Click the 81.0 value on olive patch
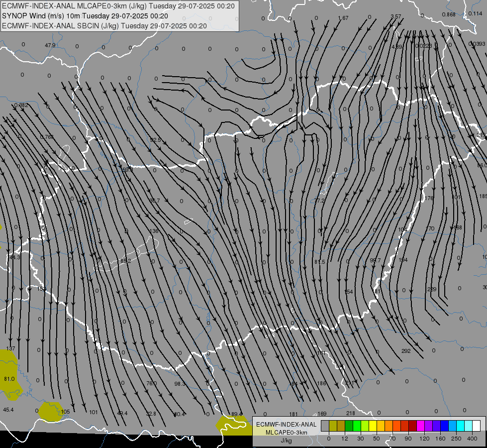 [x=9, y=379]
